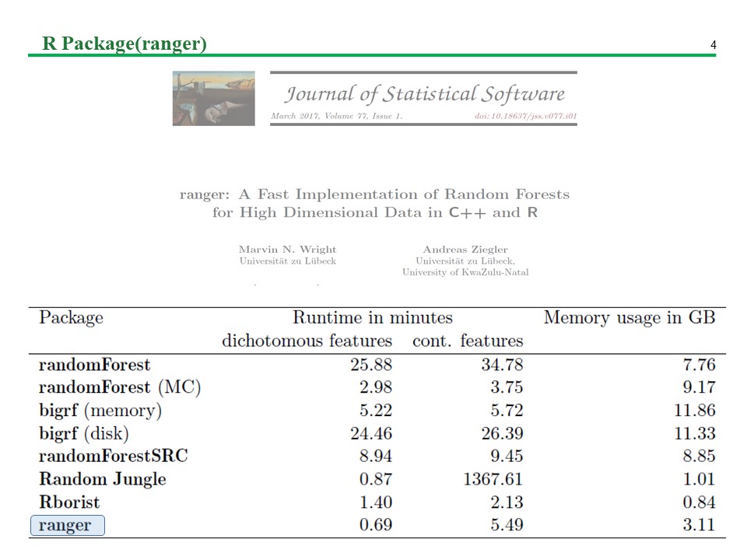Click the value 3.75 in the table
The width and height of the screenshot is (747, 560).
pyautogui.click(x=507, y=387)
